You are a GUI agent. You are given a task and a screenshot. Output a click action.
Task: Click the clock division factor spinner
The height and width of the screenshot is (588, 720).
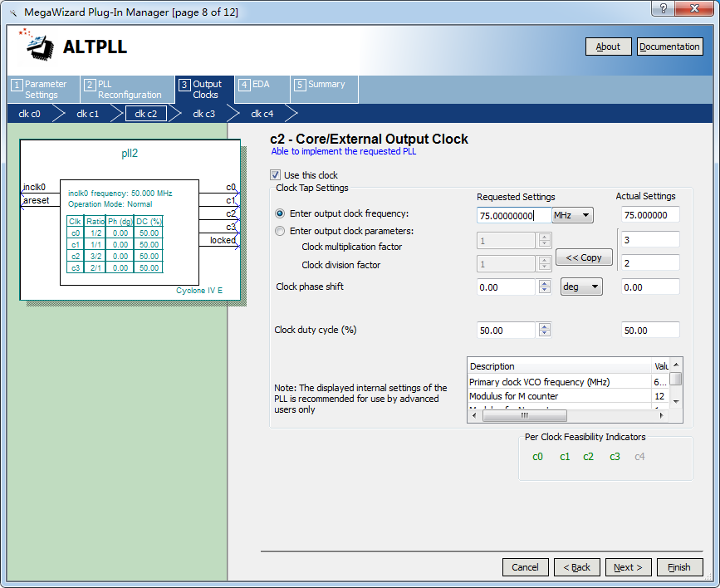tap(545, 263)
